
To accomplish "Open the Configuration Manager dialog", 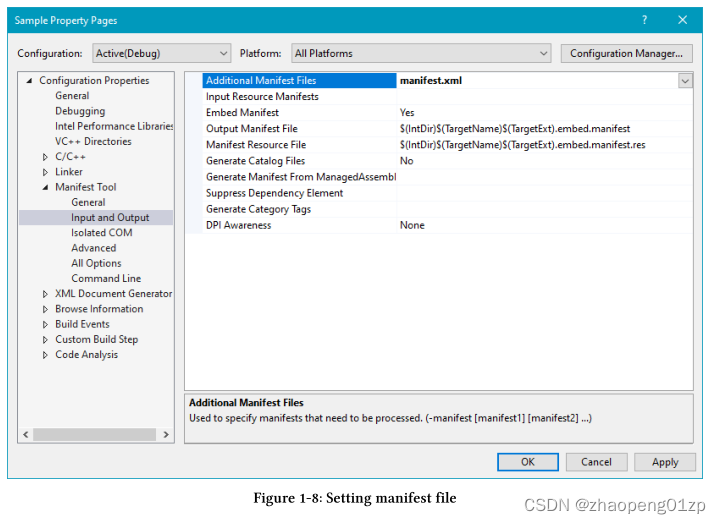I will [x=626, y=53].
